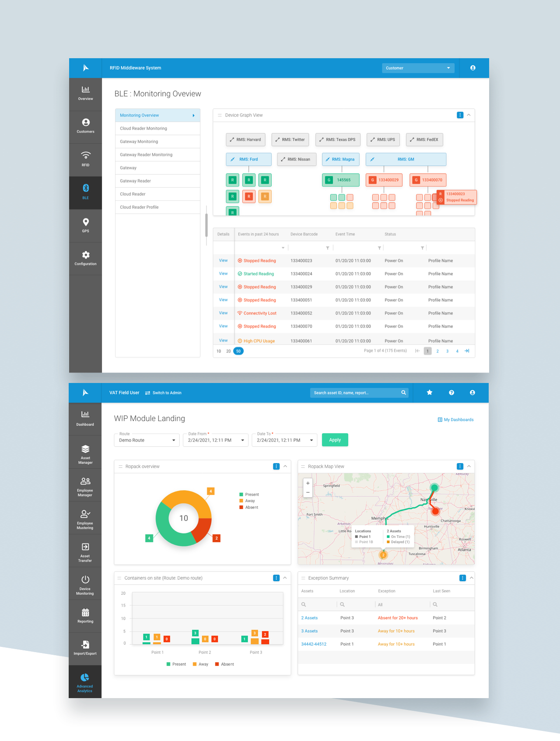Screen dimensions: 560x741
Task: Open Advanced Analytics in the sidebar
Action: coord(85,682)
